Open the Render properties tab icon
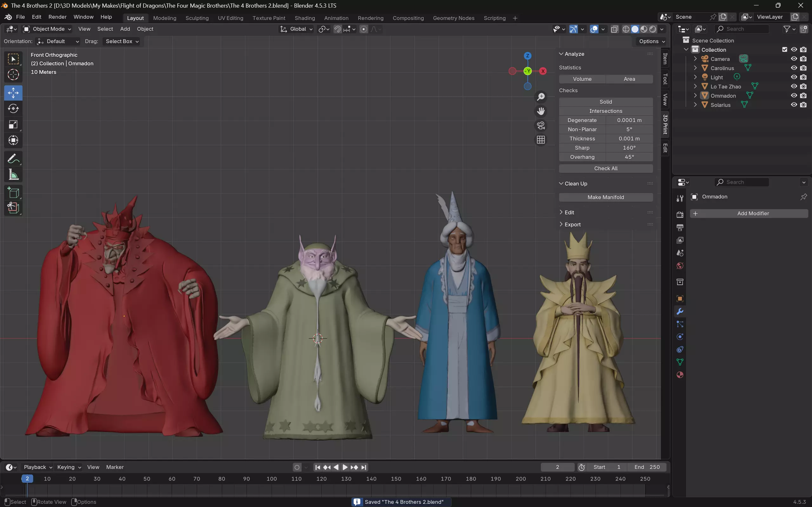The image size is (812, 507). (680, 215)
